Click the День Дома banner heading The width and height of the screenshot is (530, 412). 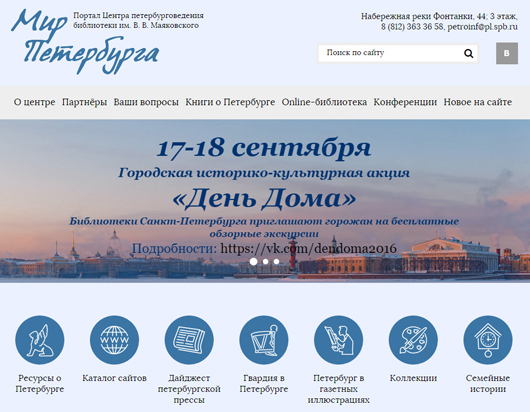(264, 198)
